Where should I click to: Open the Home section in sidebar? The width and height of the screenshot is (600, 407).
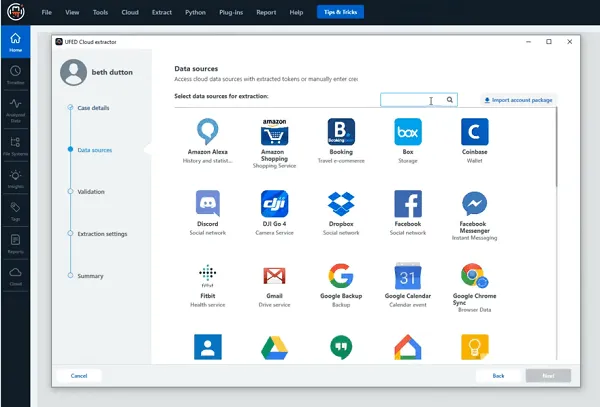pyautogui.click(x=15, y=42)
